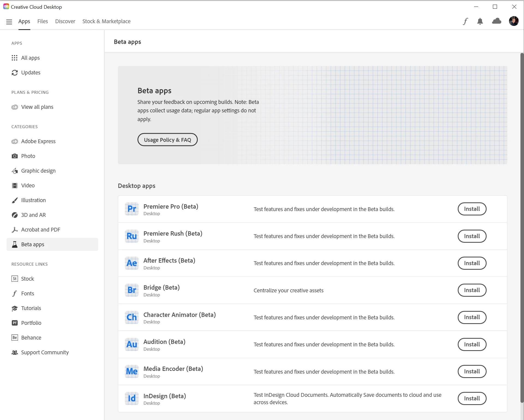Open the Graphic design category
Image resolution: width=524 pixels, height=420 pixels.
point(38,171)
